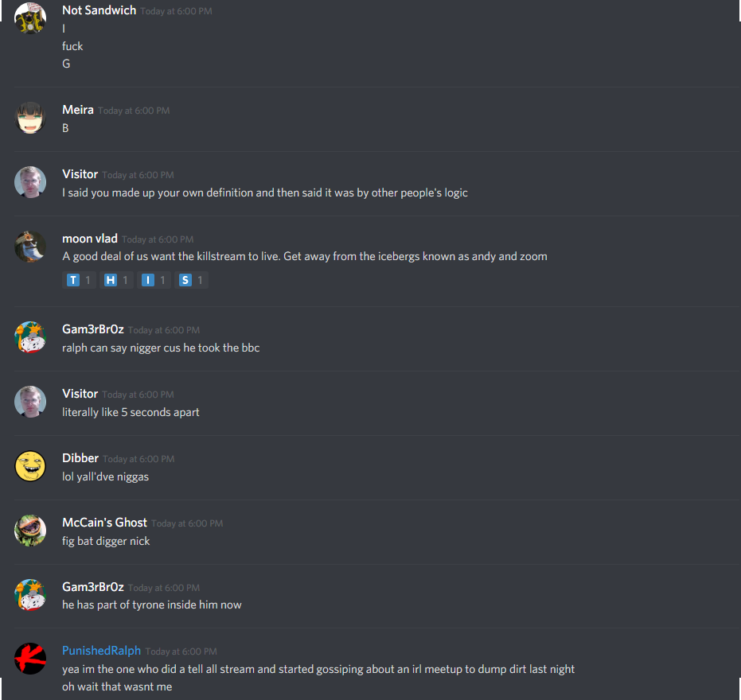Select the moon vlad username
This screenshot has height=700, width=741.
coord(90,239)
